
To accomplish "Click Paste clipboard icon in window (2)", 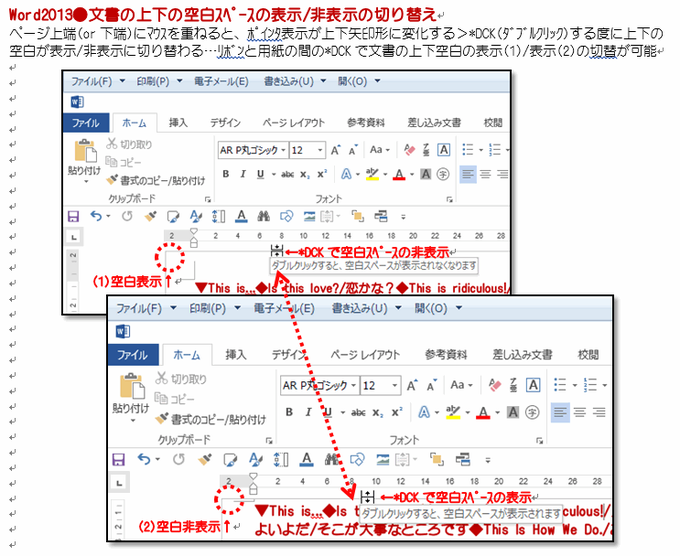I will point(132,386).
